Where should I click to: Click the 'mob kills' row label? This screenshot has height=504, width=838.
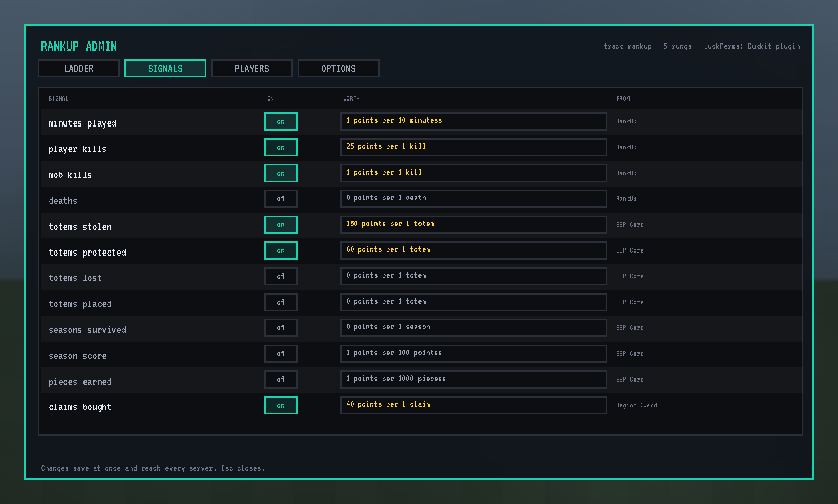[x=70, y=175]
